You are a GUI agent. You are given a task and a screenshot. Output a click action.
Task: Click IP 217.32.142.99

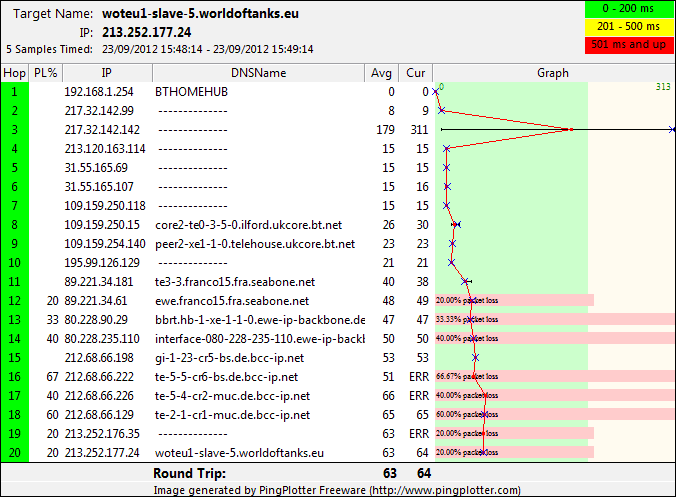(x=99, y=111)
